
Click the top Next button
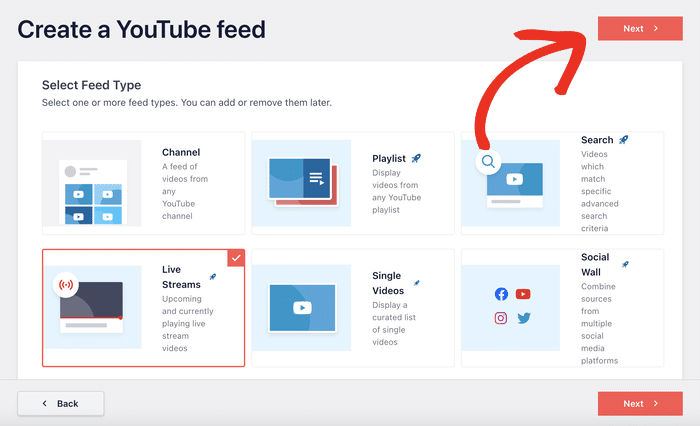pyautogui.click(x=640, y=29)
